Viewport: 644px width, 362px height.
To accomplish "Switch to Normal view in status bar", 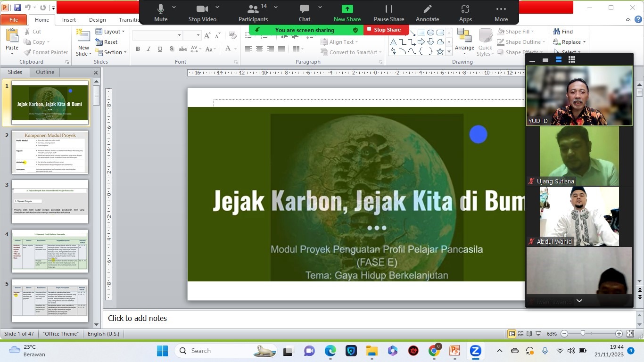I will click(512, 334).
